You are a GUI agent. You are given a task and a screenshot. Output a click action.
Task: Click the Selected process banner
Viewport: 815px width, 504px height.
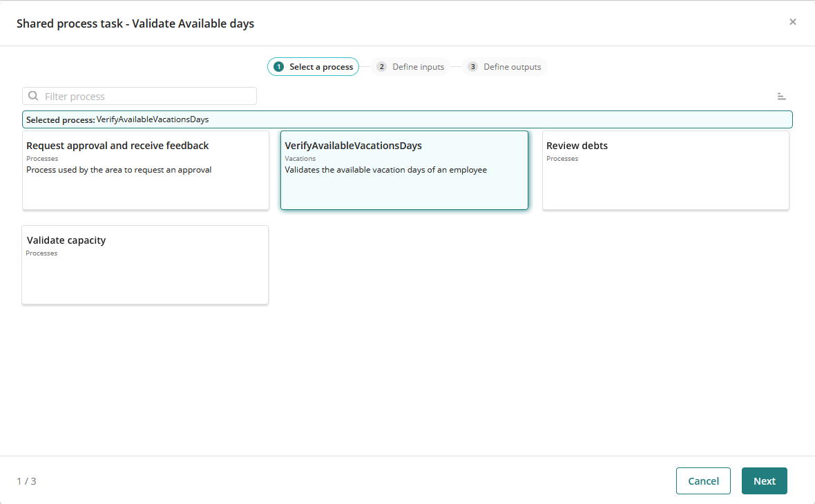coord(407,119)
